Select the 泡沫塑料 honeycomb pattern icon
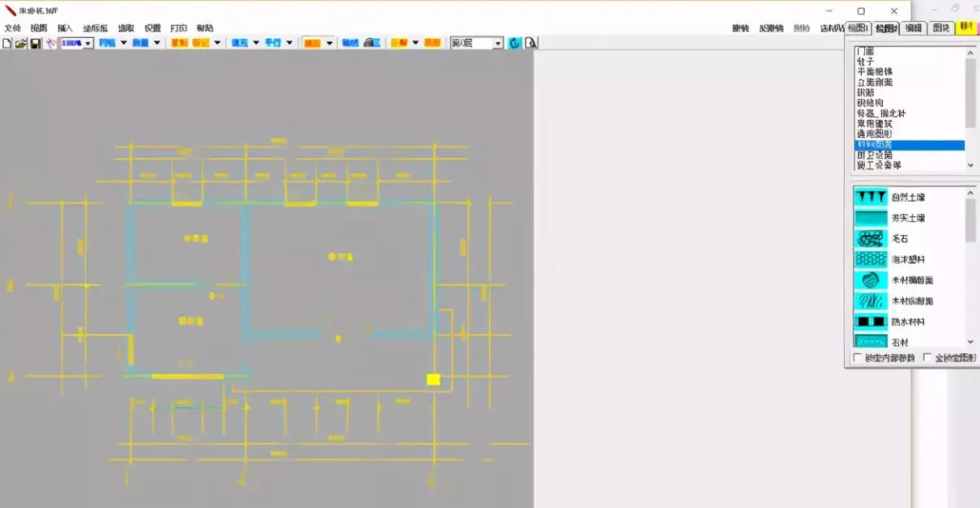This screenshot has height=508, width=980. 871,259
